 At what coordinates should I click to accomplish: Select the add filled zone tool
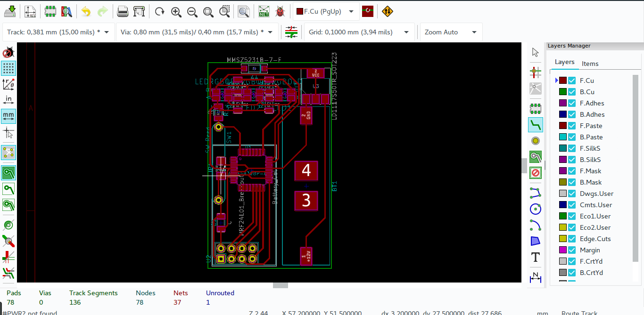click(x=535, y=157)
